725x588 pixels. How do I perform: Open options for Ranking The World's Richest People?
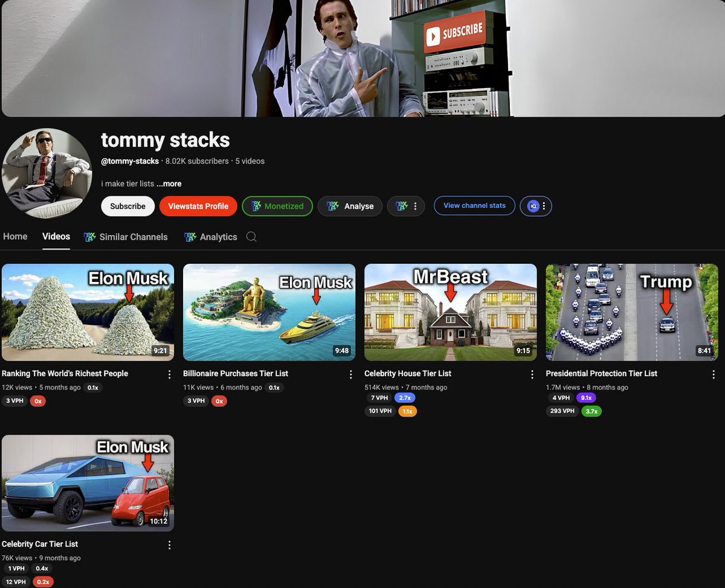169,374
